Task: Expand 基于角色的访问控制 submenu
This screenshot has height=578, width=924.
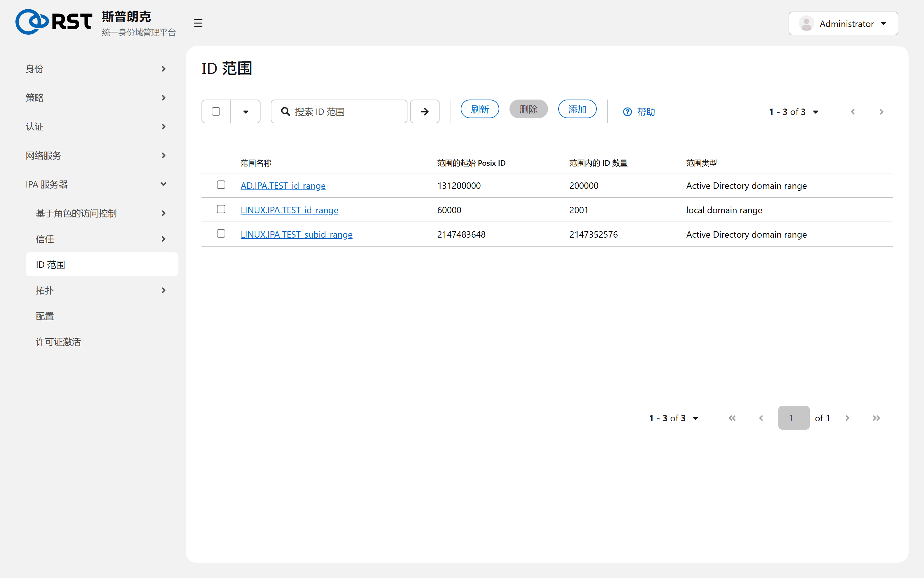Action: click(x=102, y=213)
